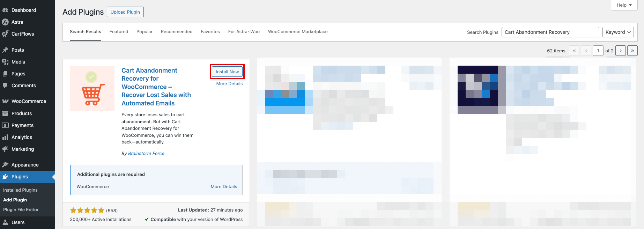
Task: Click the Upload Plugin button
Action: [125, 12]
